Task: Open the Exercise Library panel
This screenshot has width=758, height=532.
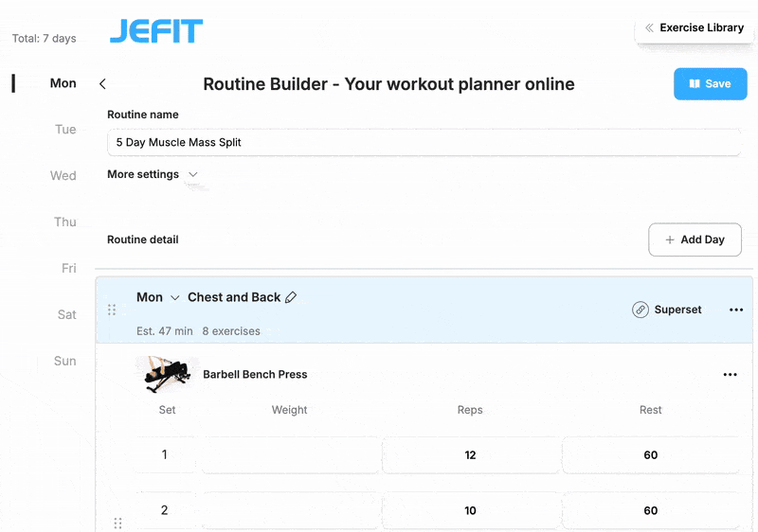Action: [x=693, y=27]
